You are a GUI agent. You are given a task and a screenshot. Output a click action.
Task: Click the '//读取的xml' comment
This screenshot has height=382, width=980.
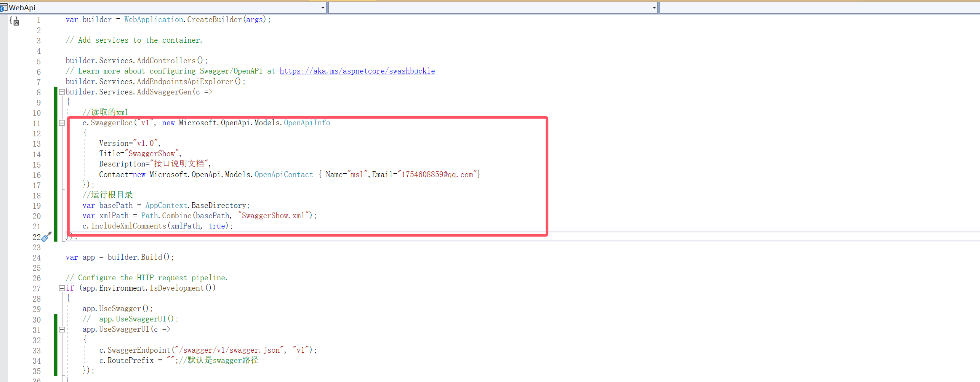tap(106, 112)
